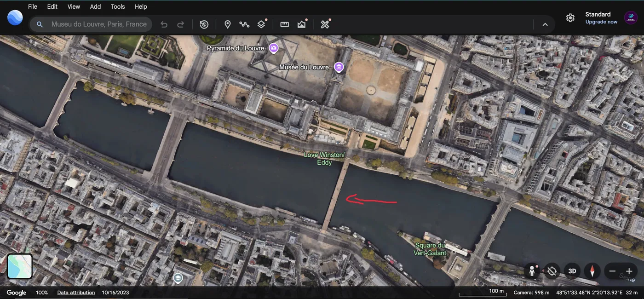Image resolution: width=644 pixels, height=299 pixels.
Task: Zoom out with minus button
Action: [612, 271]
